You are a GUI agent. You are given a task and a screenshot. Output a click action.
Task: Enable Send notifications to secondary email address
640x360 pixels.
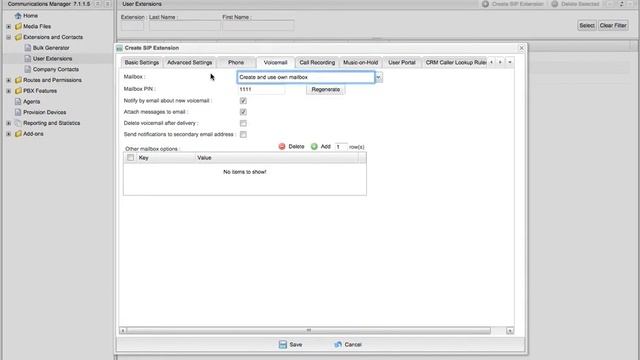pos(243,134)
